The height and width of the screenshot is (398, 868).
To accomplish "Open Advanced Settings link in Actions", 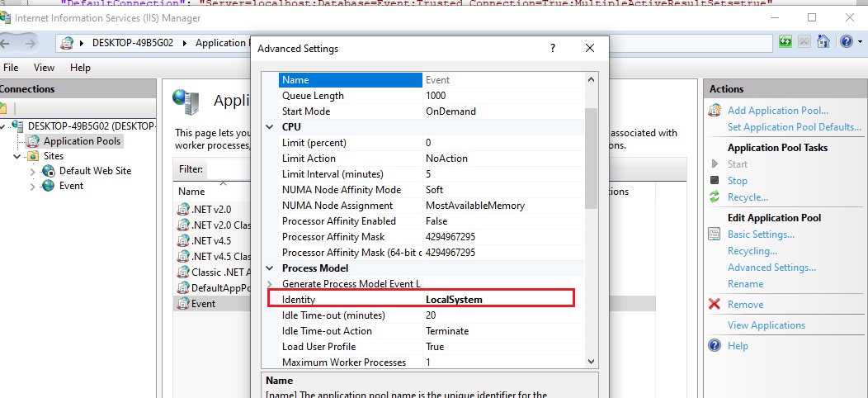I will point(771,268).
